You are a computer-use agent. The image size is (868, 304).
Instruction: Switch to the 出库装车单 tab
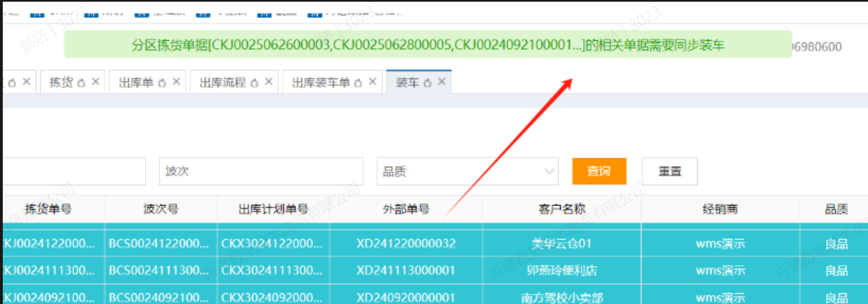(x=321, y=83)
